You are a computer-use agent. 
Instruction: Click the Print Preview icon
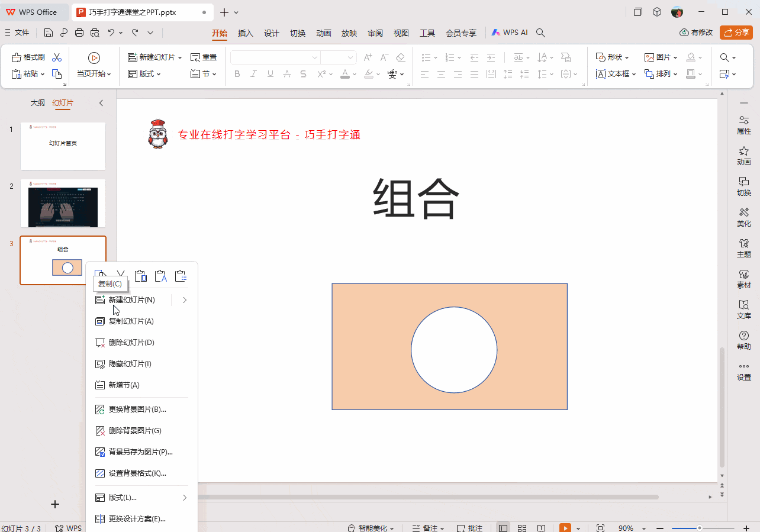click(x=95, y=33)
